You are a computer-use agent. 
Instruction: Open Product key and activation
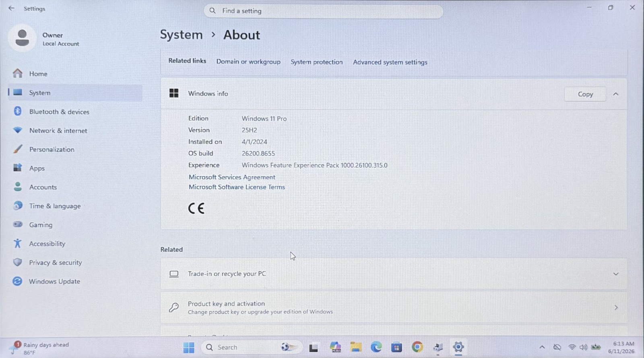click(x=394, y=307)
